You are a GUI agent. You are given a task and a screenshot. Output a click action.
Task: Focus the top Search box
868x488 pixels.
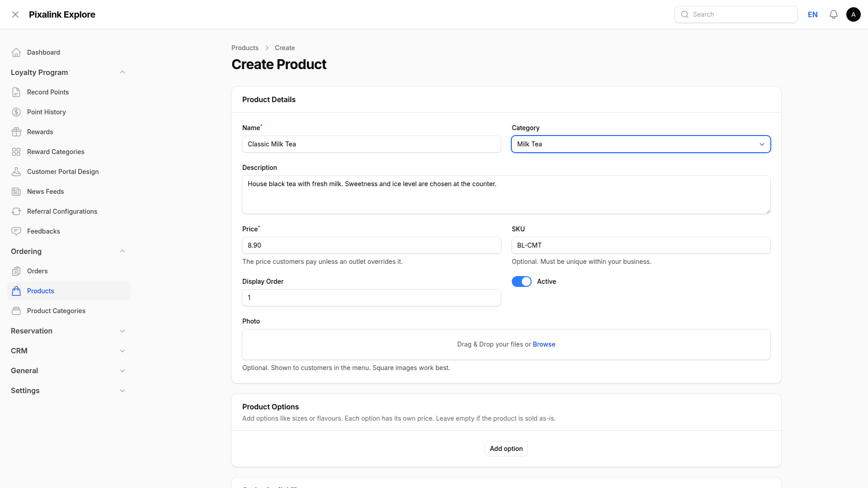736,14
